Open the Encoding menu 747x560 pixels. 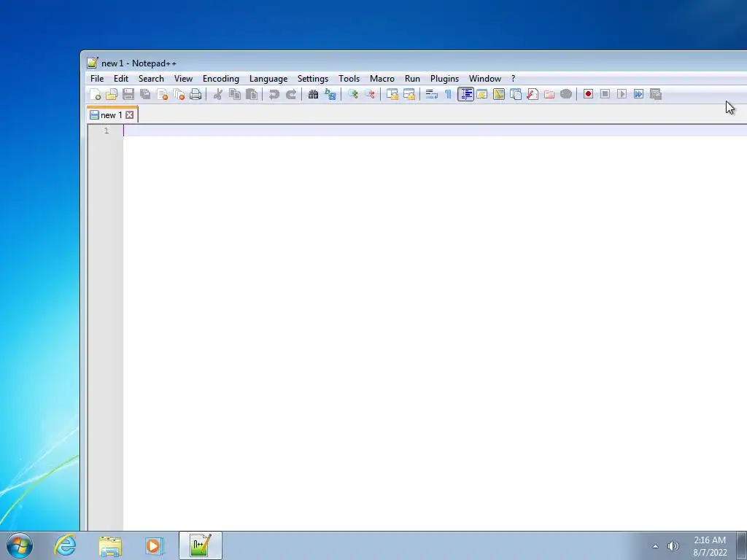coord(221,79)
